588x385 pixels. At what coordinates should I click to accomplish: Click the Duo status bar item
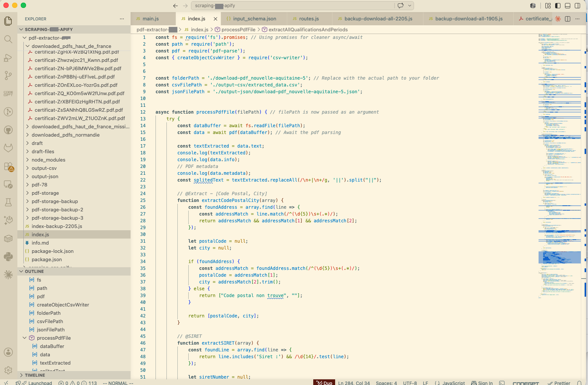[324, 383]
